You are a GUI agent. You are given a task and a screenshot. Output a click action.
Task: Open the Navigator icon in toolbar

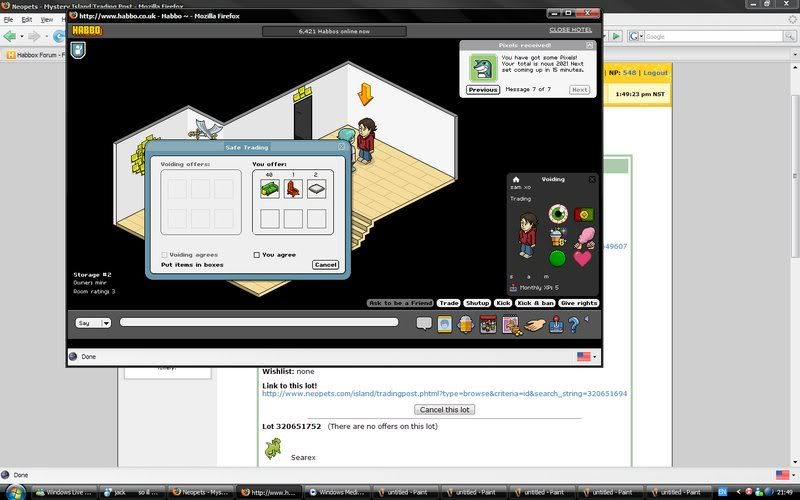[x=445, y=323]
